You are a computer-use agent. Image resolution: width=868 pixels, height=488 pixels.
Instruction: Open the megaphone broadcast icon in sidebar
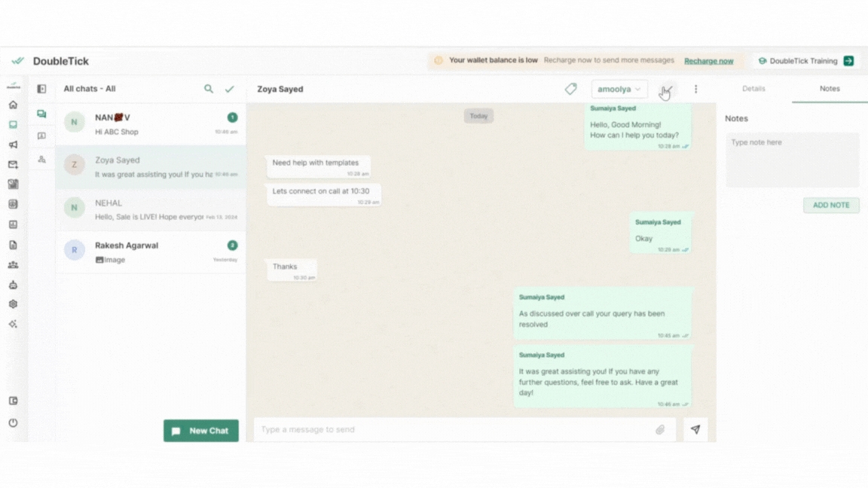tap(13, 145)
